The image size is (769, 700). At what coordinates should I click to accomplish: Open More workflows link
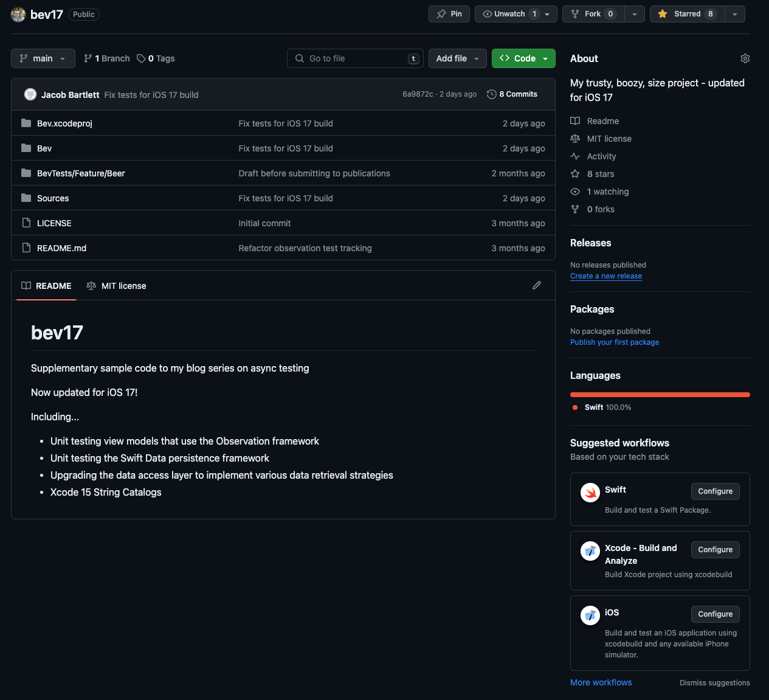pos(601,682)
